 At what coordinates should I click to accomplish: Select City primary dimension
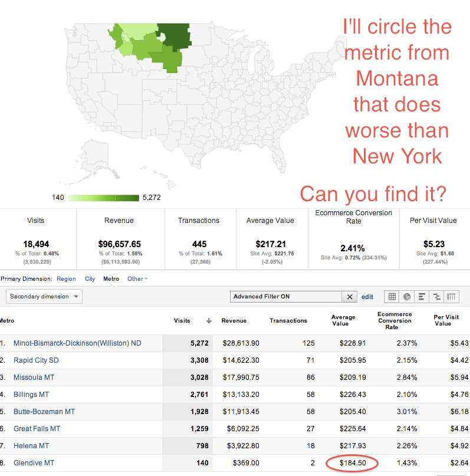[90, 278]
